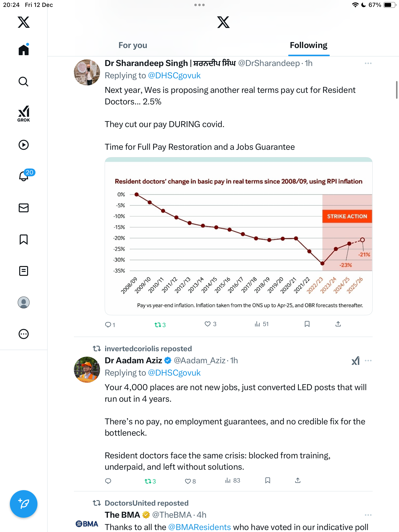Open the notifications bell
Screen dimensions: 399x532
[24, 176]
